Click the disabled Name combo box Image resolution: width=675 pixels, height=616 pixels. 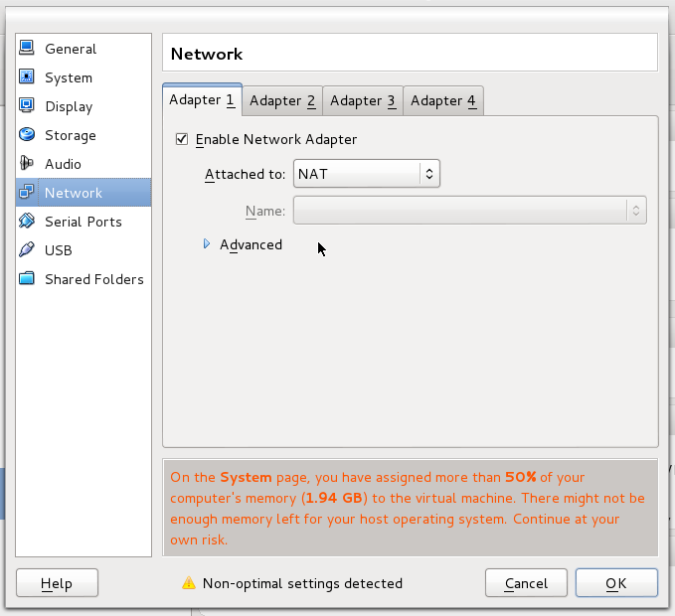pos(469,211)
